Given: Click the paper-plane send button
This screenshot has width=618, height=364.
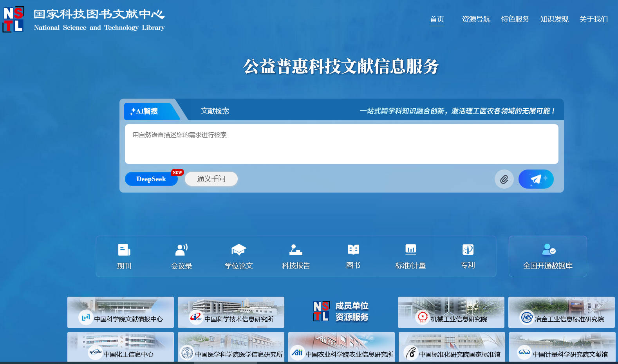Looking at the screenshot, I should click(x=536, y=179).
